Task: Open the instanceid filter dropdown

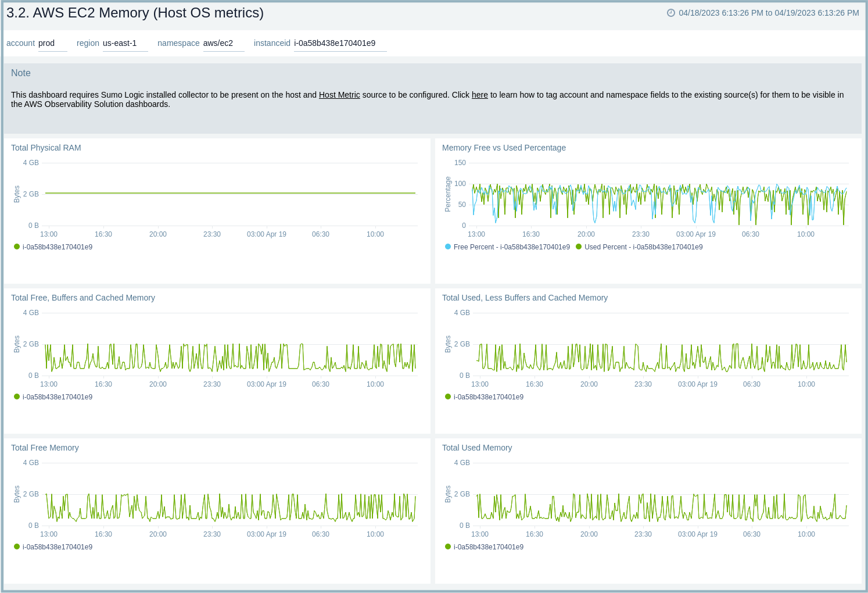Action: click(x=339, y=43)
